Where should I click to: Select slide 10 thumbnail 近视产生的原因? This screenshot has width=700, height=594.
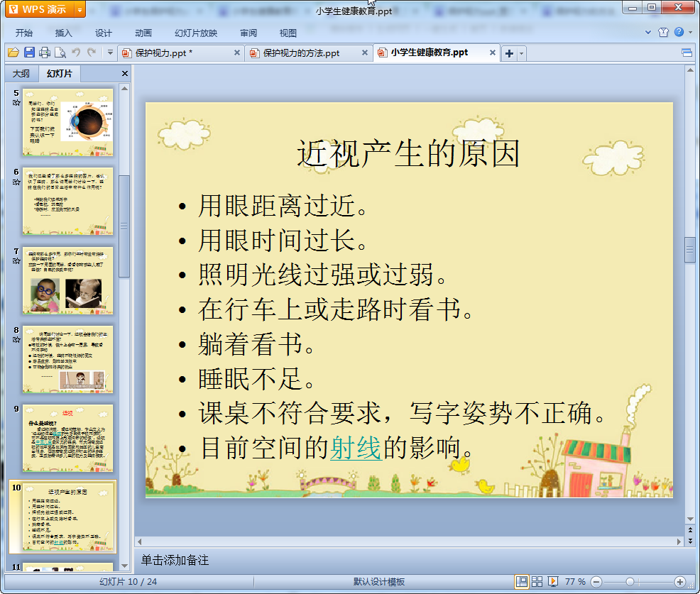click(x=68, y=517)
